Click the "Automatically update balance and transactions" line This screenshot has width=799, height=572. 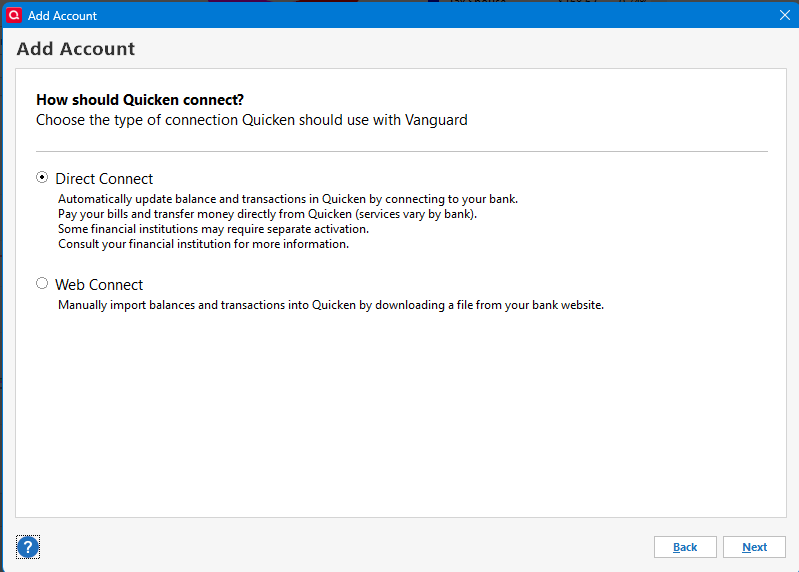(x=287, y=199)
